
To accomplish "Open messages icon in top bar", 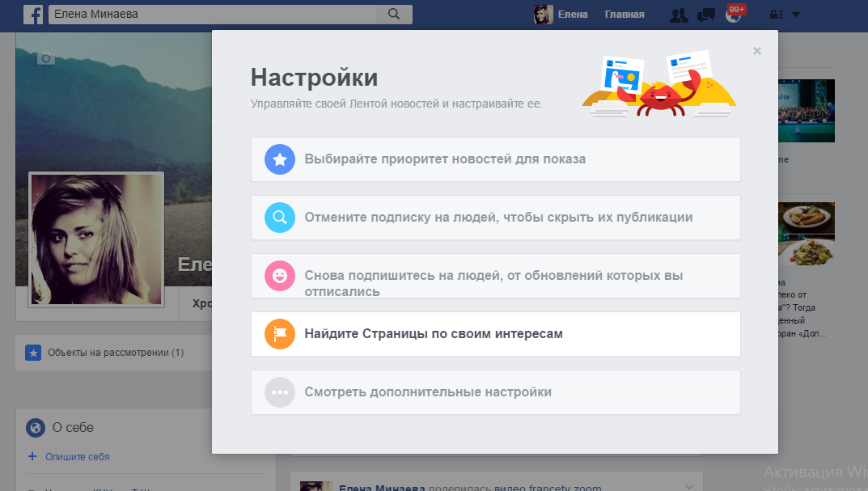I will tap(705, 15).
